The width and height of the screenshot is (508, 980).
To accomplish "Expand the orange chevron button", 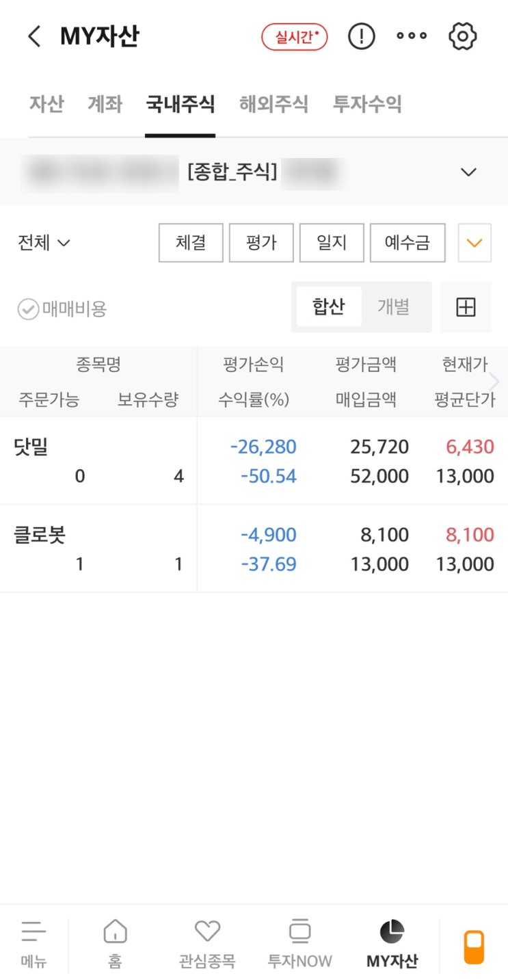I will coord(474,243).
